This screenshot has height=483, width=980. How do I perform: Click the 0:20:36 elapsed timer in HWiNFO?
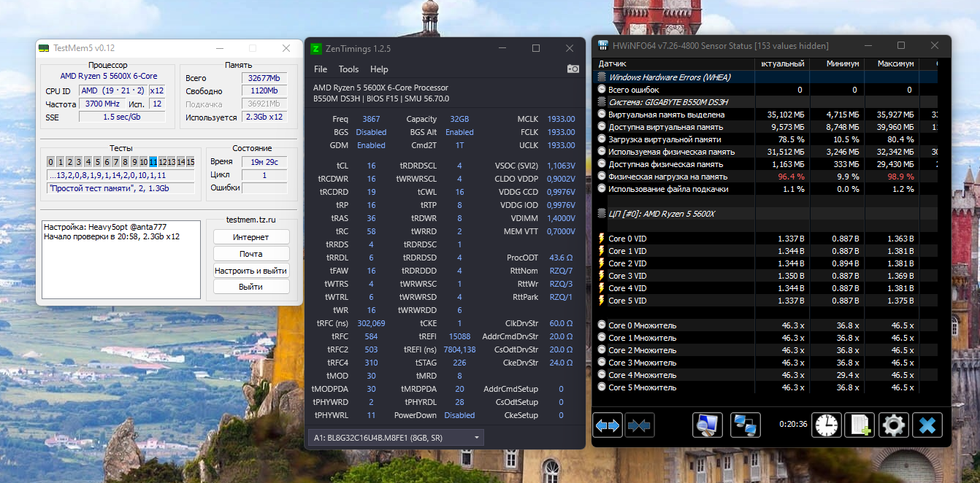pyautogui.click(x=793, y=424)
